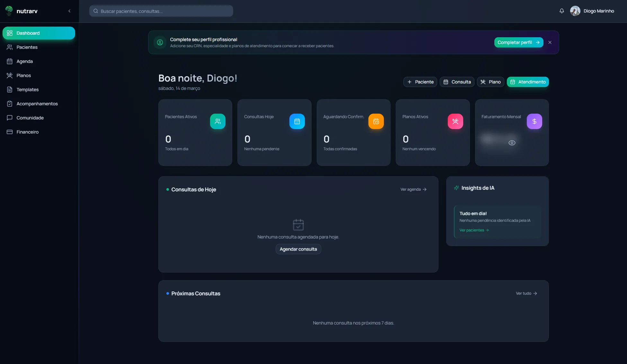Screen dimensions: 627x364
Task: Click the search field for pacientes
Action: (x=161, y=11)
